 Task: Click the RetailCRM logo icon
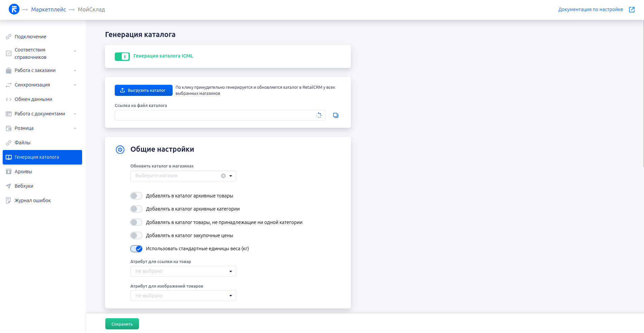(x=14, y=9)
